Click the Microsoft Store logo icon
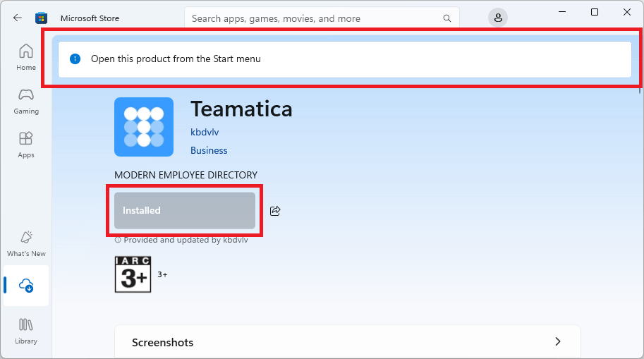 41,18
